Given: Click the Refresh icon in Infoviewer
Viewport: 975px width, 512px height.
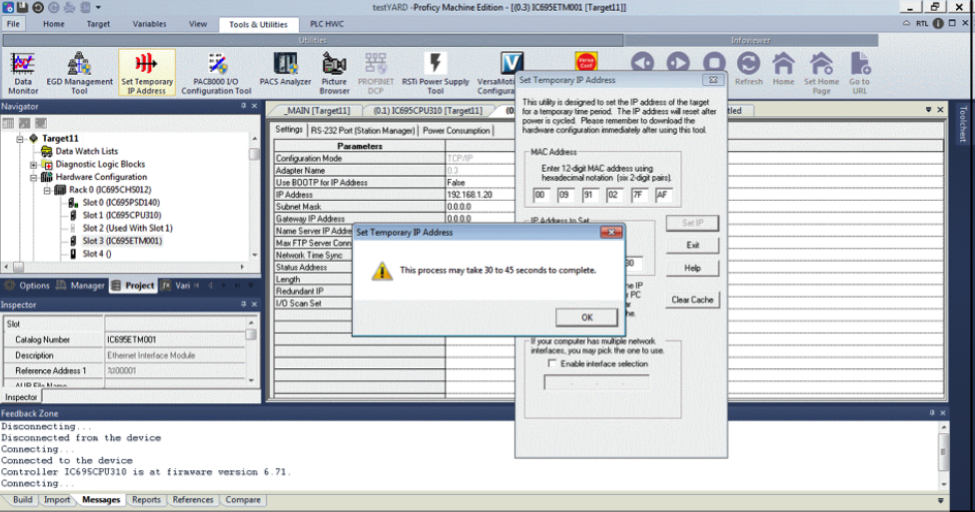Looking at the screenshot, I should (748, 69).
